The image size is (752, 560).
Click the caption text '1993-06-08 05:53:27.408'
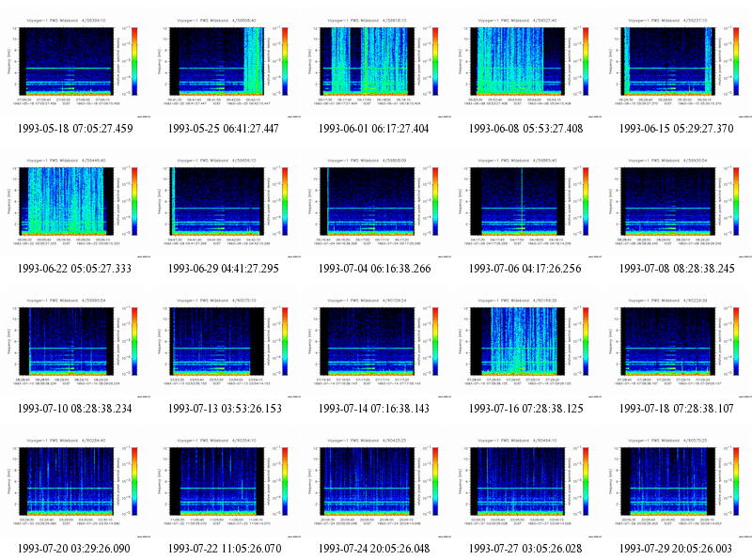pyautogui.click(x=525, y=129)
